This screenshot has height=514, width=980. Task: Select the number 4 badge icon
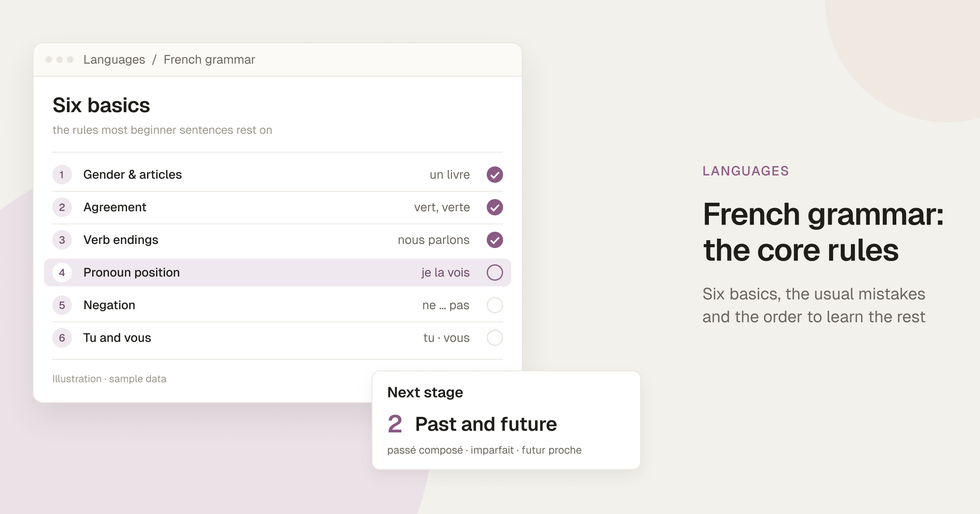[62, 273]
